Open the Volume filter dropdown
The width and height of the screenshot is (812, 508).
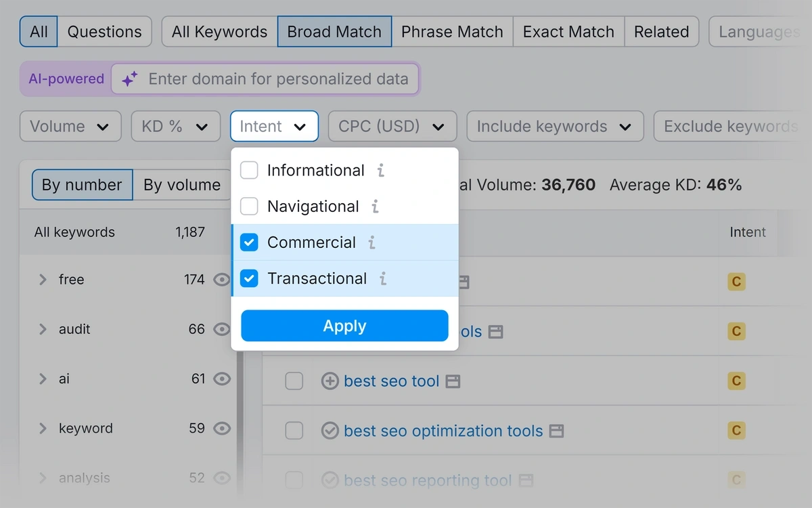tap(70, 127)
